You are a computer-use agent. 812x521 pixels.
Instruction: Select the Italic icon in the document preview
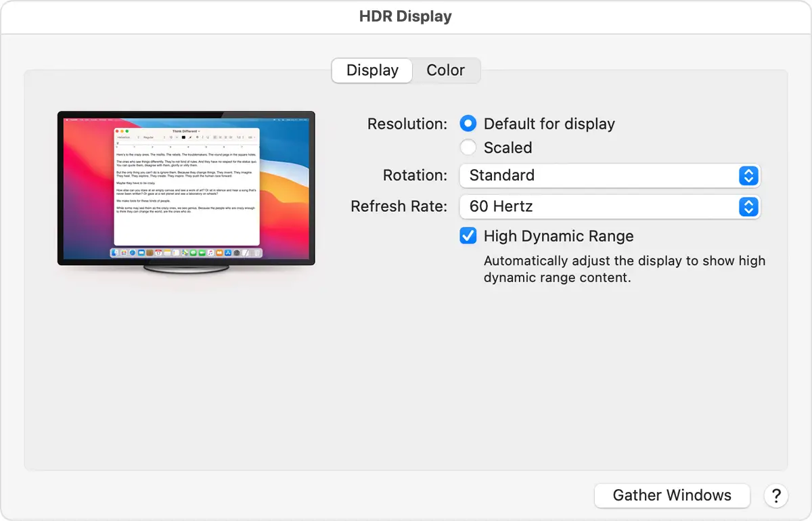pos(202,137)
